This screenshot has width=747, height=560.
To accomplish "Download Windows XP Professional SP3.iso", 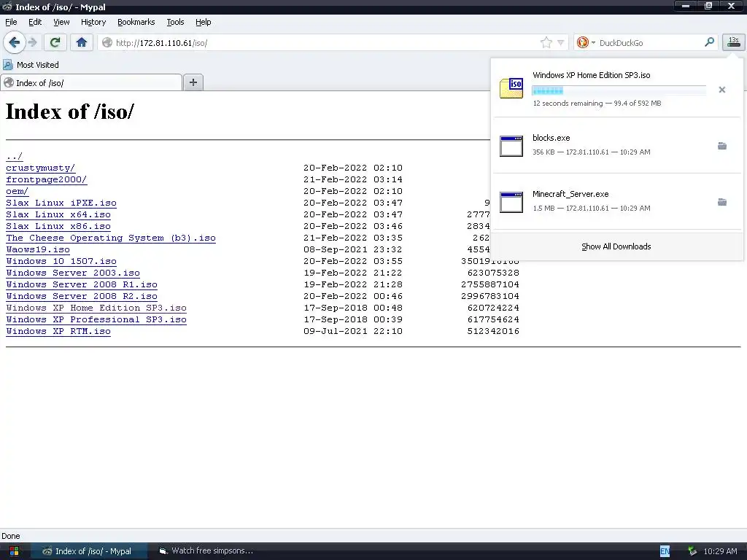I will click(96, 319).
